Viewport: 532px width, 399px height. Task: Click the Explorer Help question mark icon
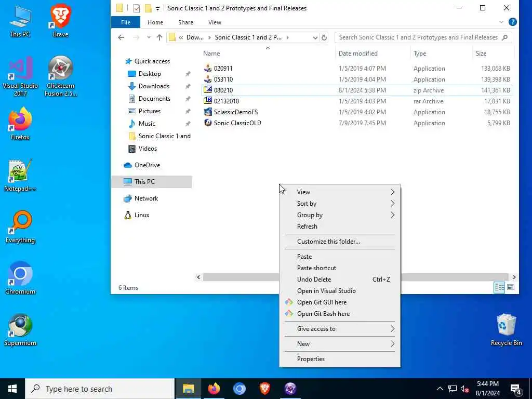(x=513, y=22)
